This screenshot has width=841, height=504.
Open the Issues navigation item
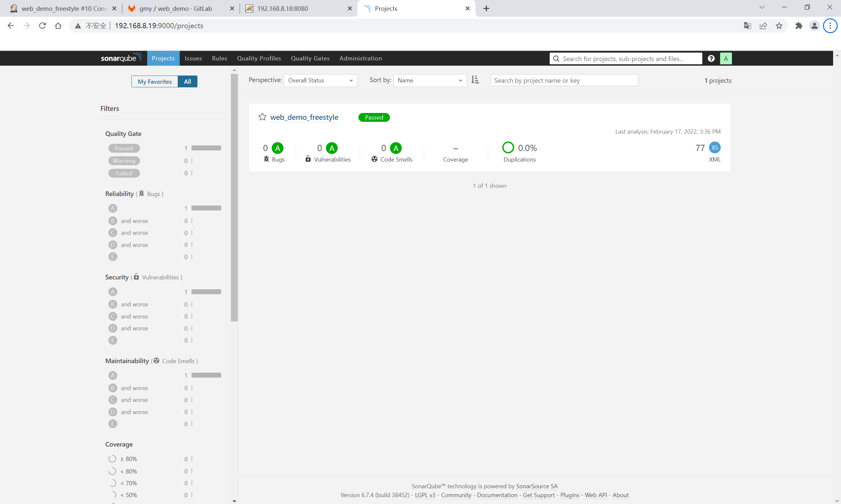click(x=193, y=58)
